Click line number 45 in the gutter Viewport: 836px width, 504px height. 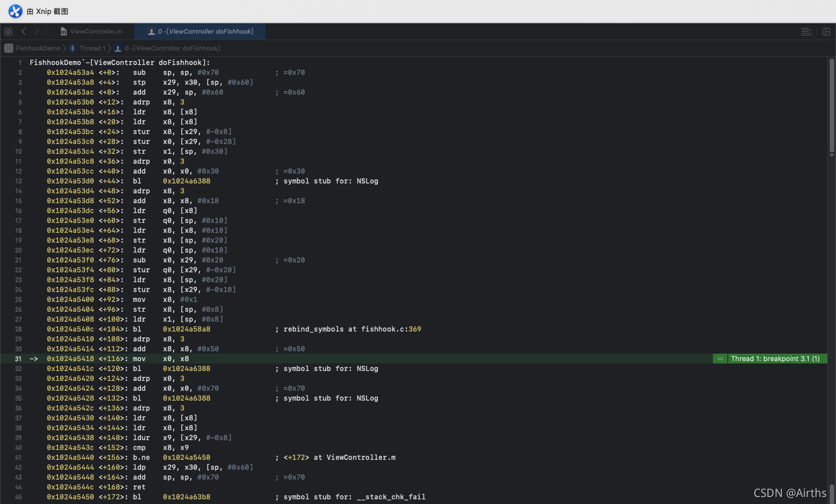point(19,497)
